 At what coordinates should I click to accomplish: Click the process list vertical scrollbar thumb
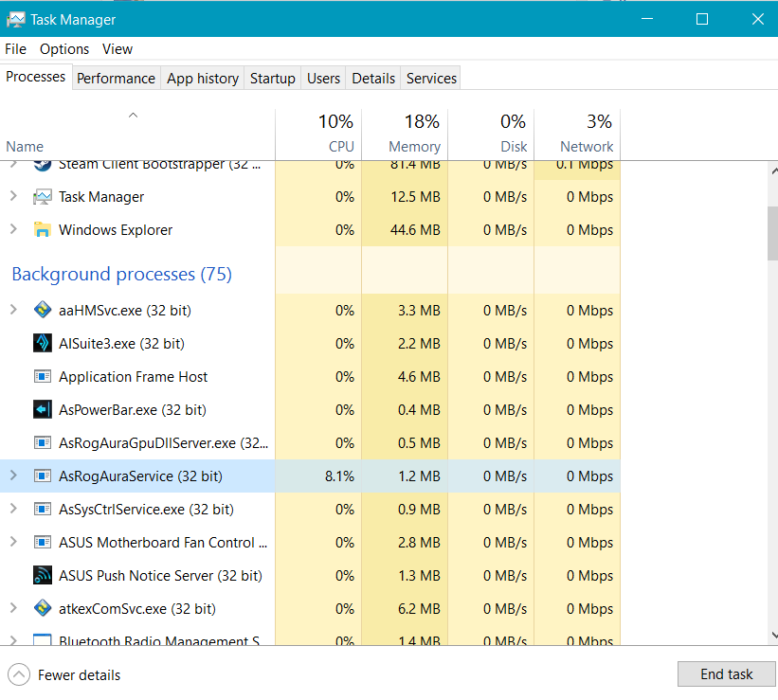coord(772,233)
